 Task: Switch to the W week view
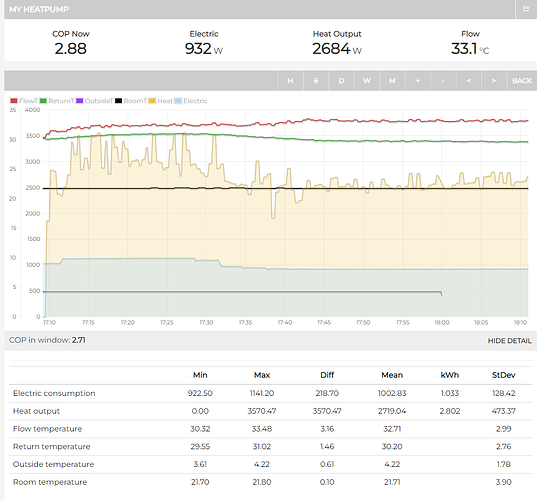[367, 81]
